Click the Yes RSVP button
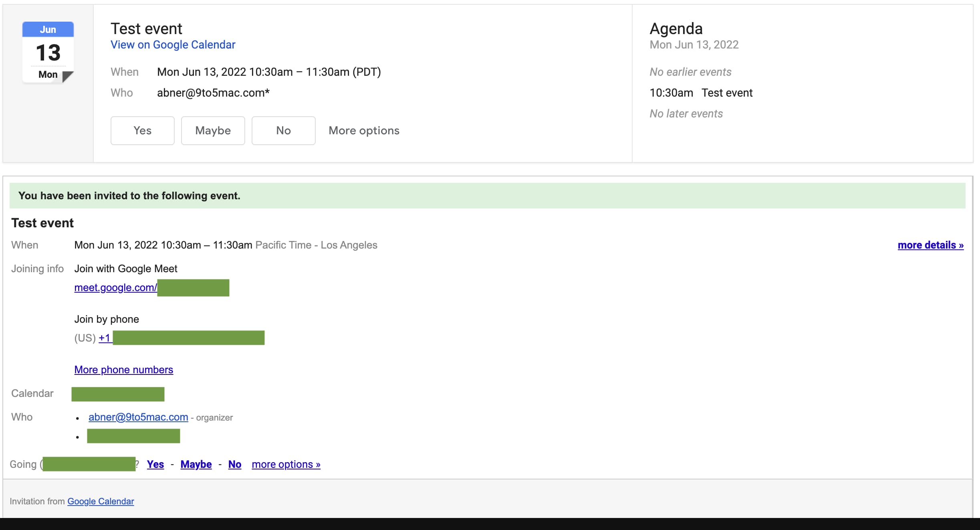This screenshot has height=530, width=980. [142, 131]
